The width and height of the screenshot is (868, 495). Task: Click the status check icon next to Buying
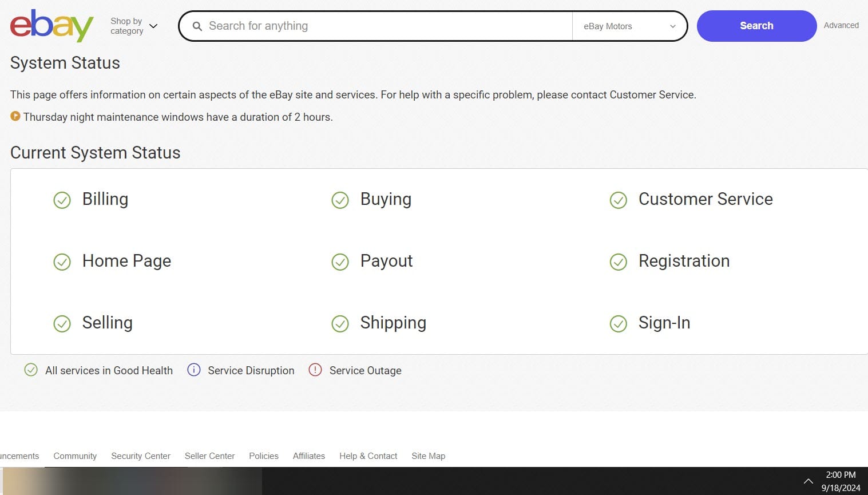pos(340,200)
